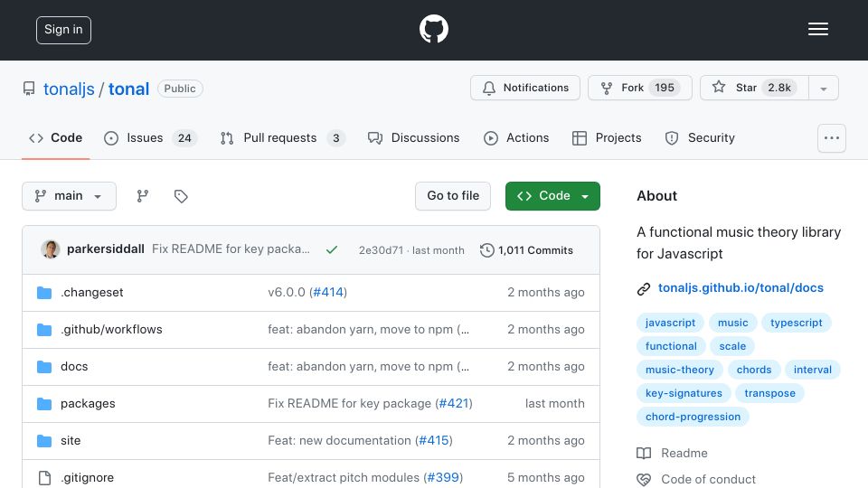Screen dimensions: 868x488
Task: Click parkersiddall's avatar image
Action: [x=51, y=249]
